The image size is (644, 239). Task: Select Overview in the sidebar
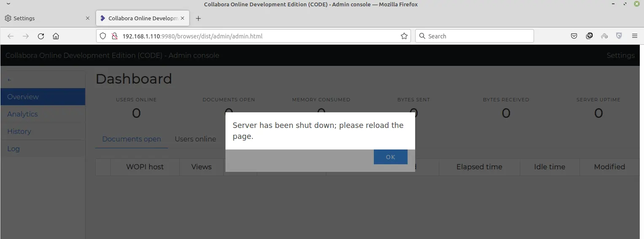tap(43, 97)
